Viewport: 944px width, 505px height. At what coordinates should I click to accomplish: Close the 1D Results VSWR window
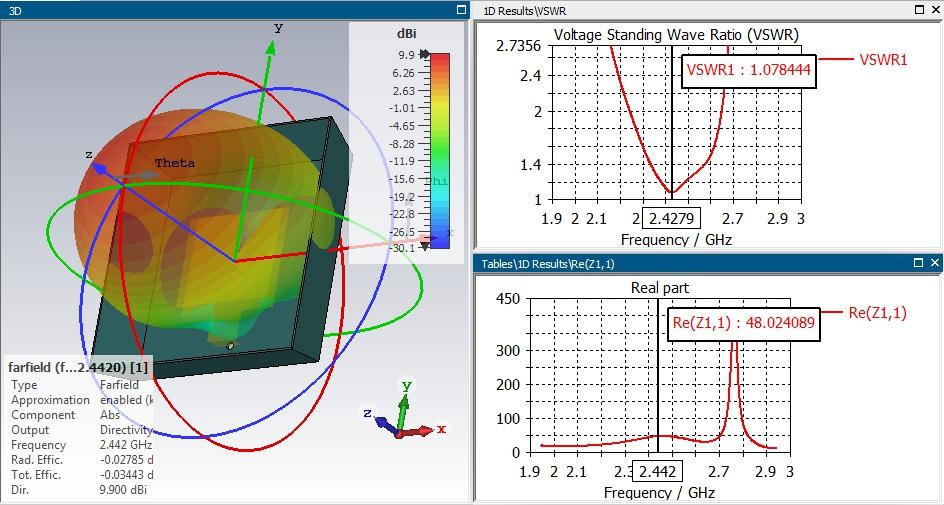[935, 10]
